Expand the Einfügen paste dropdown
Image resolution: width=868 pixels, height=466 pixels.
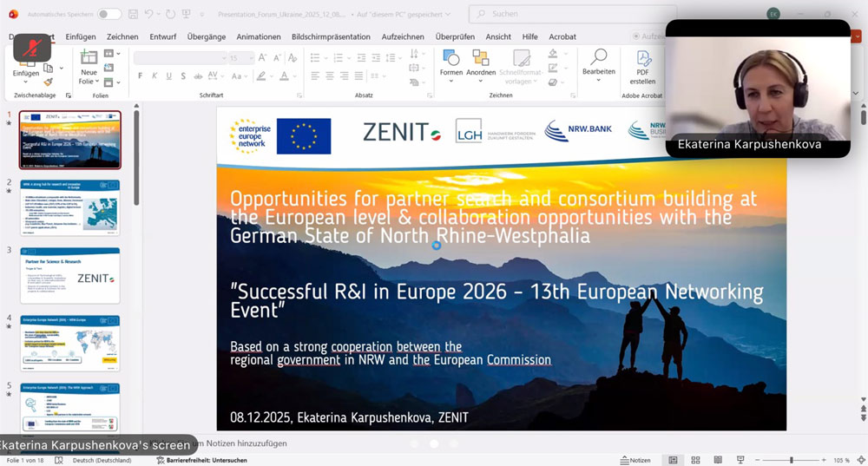(26, 82)
